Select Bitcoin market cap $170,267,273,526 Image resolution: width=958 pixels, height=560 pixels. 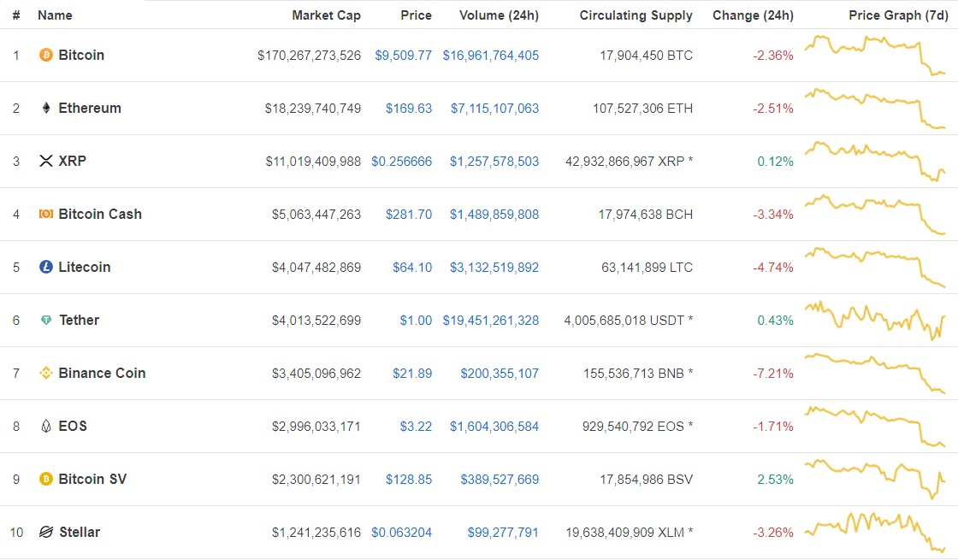pyautogui.click(x=309, y=56)
